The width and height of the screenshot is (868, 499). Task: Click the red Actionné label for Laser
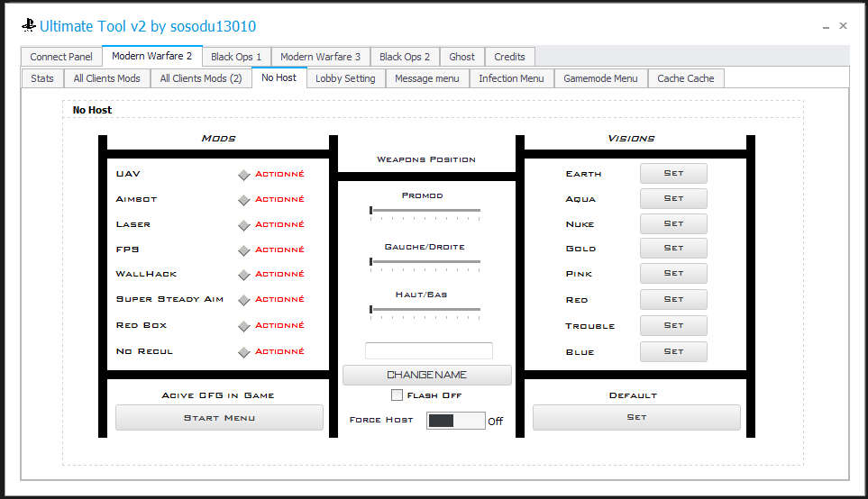279,224
